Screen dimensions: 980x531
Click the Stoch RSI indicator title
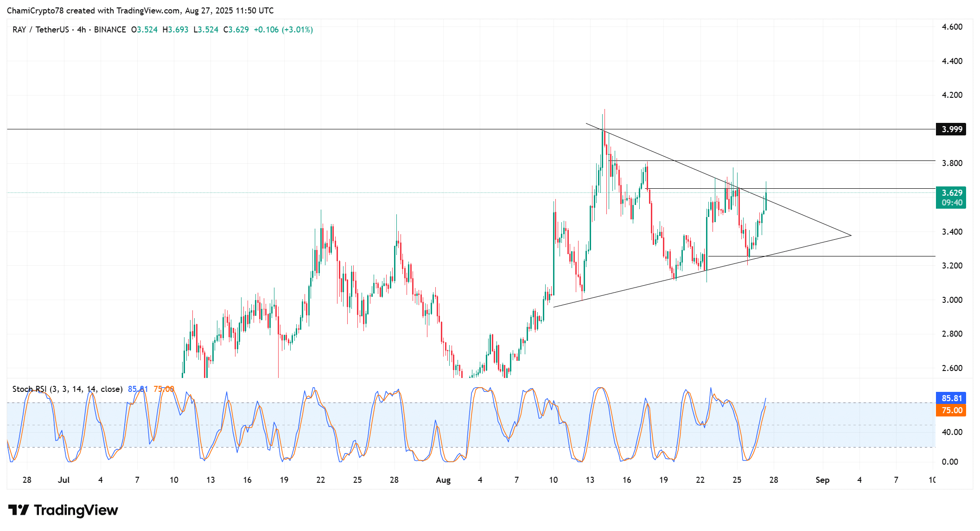67,389
